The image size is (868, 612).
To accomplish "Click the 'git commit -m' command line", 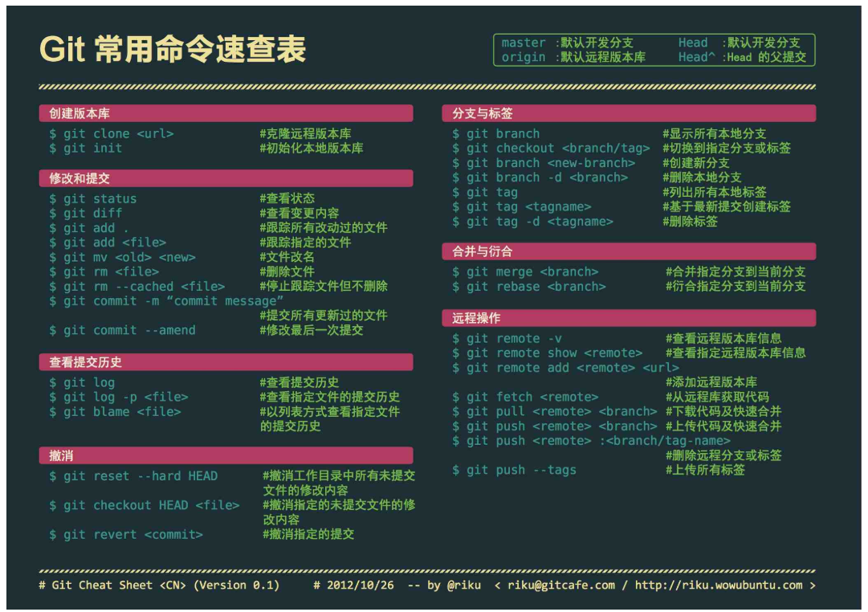I will point(166,301).
